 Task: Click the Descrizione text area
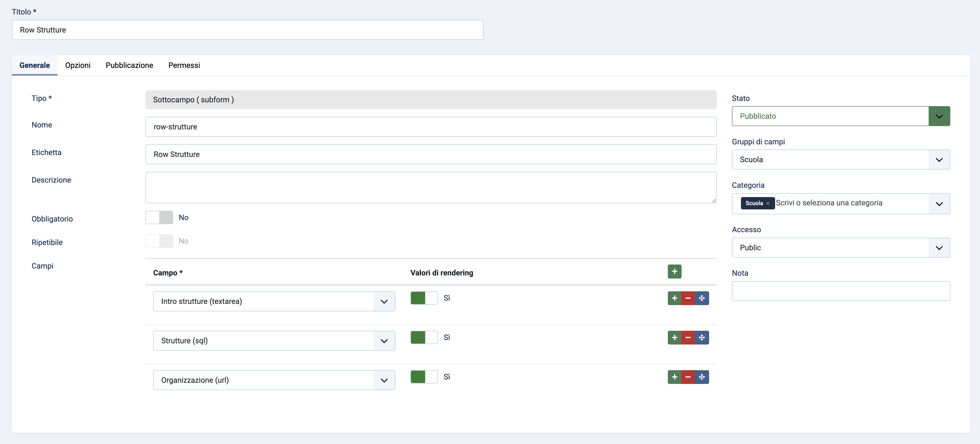[x=431, y=188]
